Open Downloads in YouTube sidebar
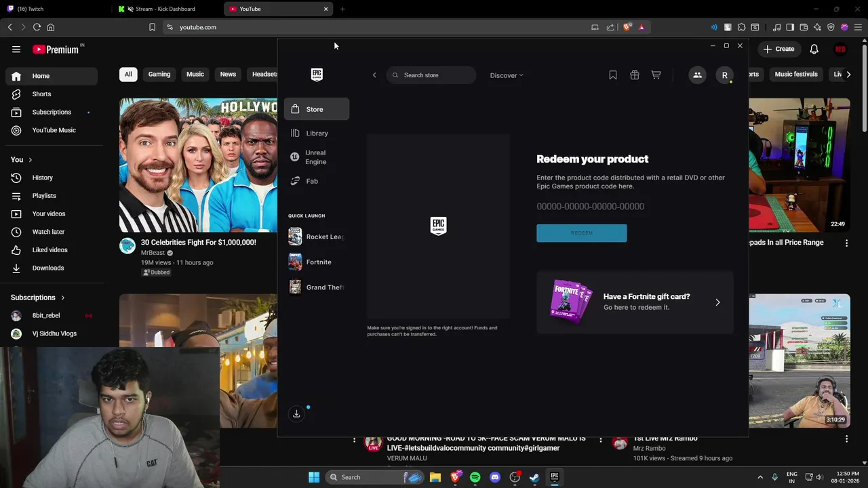This screenshot has height=488, width=868. click(52, 268)
